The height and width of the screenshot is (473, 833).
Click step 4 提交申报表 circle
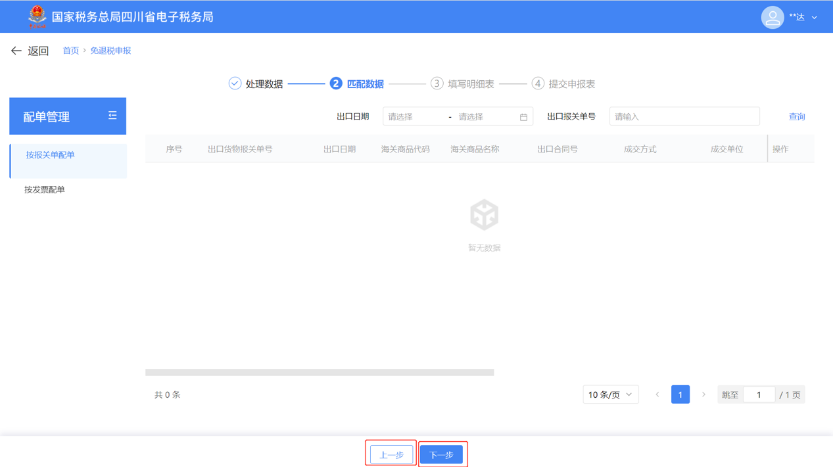point(538,84)
